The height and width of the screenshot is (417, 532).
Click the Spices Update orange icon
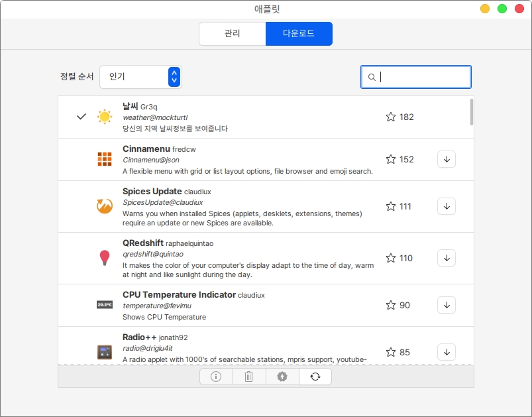(105, 206)
